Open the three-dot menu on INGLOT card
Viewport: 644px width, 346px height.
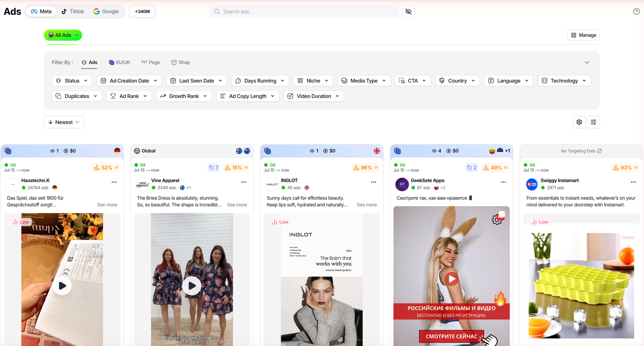(374, 182)
